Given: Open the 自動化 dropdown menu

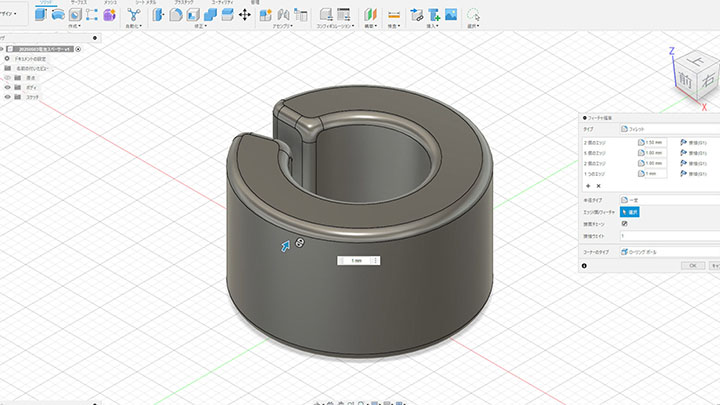Looking at the screenshot, I should (134, 26).
